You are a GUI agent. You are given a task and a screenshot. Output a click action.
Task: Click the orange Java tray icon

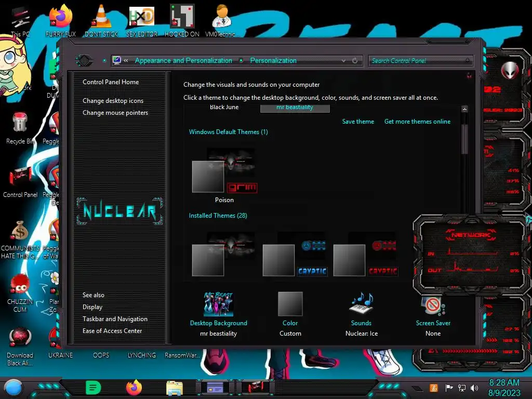point(434,388)
